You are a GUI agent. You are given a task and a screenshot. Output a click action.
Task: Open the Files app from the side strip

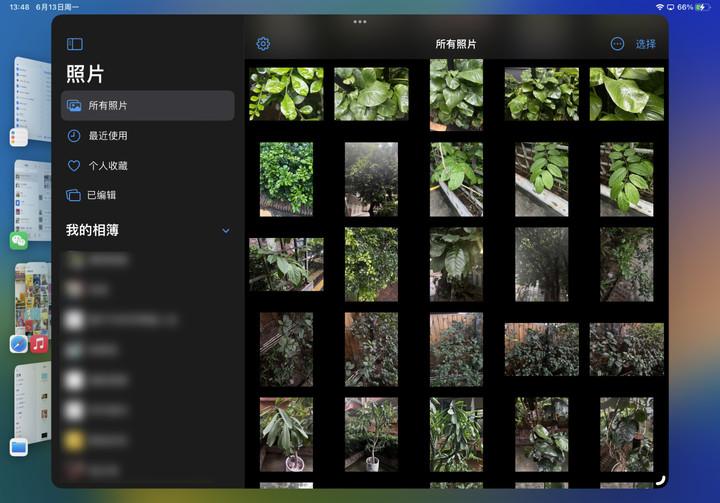pyautogui.click(x=18, y=447)
